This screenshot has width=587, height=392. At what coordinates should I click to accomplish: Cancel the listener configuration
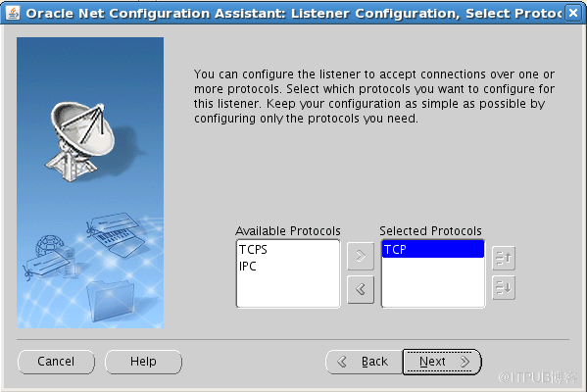click(x=56, y=362)
